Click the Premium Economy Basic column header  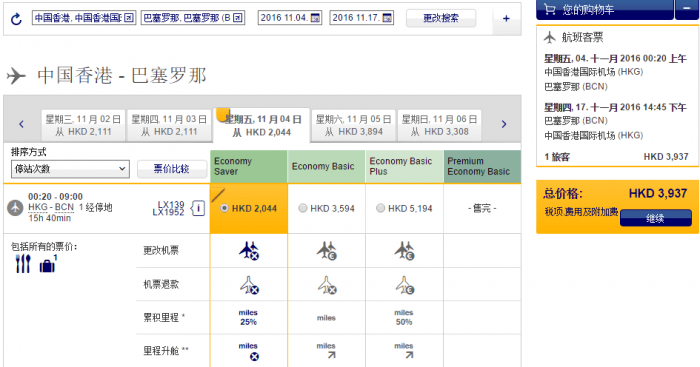coord(482,167)
